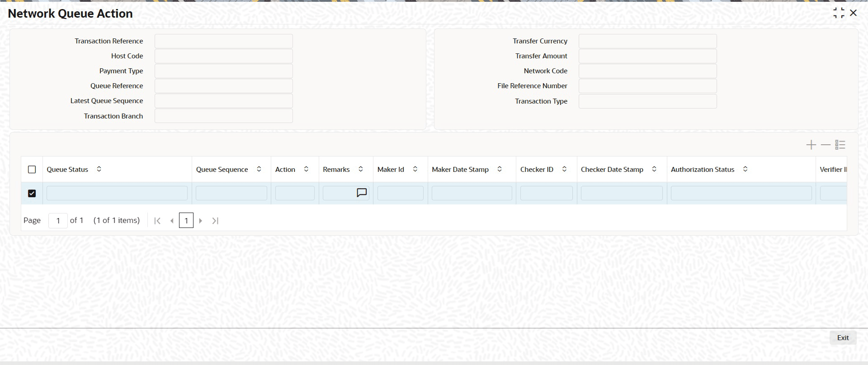868x365 pixels.
Task: Uncheck the first table row checkbox
Action: (32, 193)
